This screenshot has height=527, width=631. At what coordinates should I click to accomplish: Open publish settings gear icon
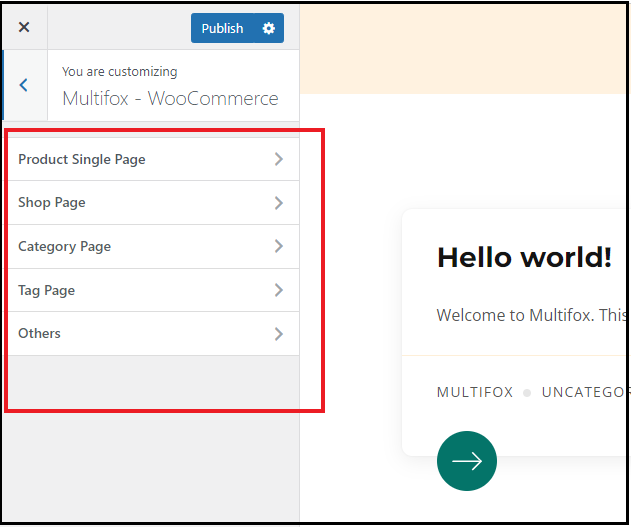click(x=269, y=28)
